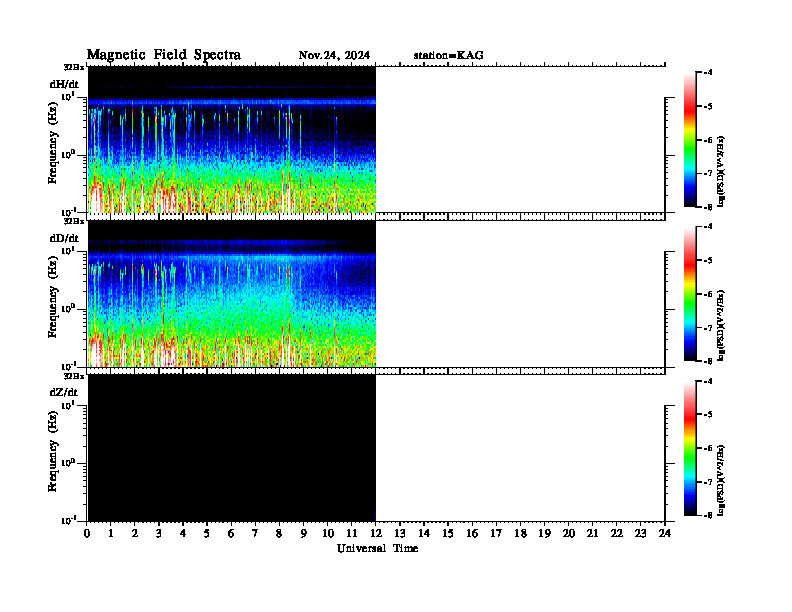Click the log(PSD) label beside dD/dt color scale
Image resolution: width=792 pixels, height=612 pixels.
click(x=721, y=326)
